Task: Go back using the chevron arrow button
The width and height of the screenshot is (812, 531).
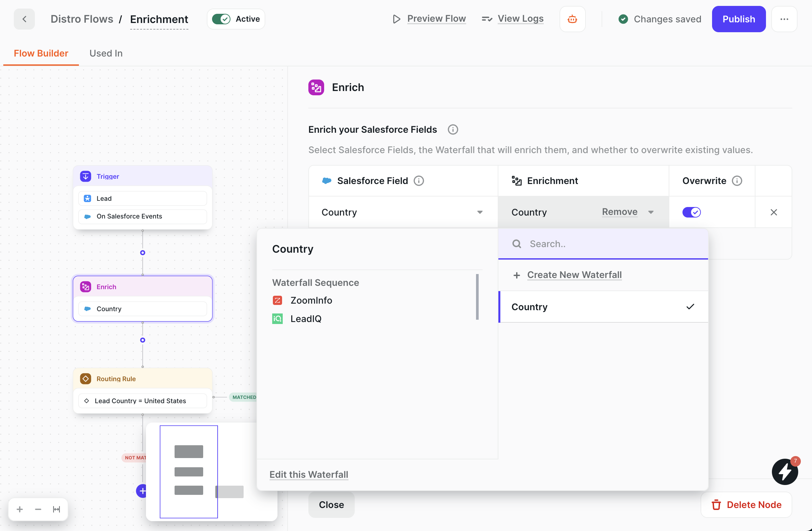Action: [x=24, y=19]
